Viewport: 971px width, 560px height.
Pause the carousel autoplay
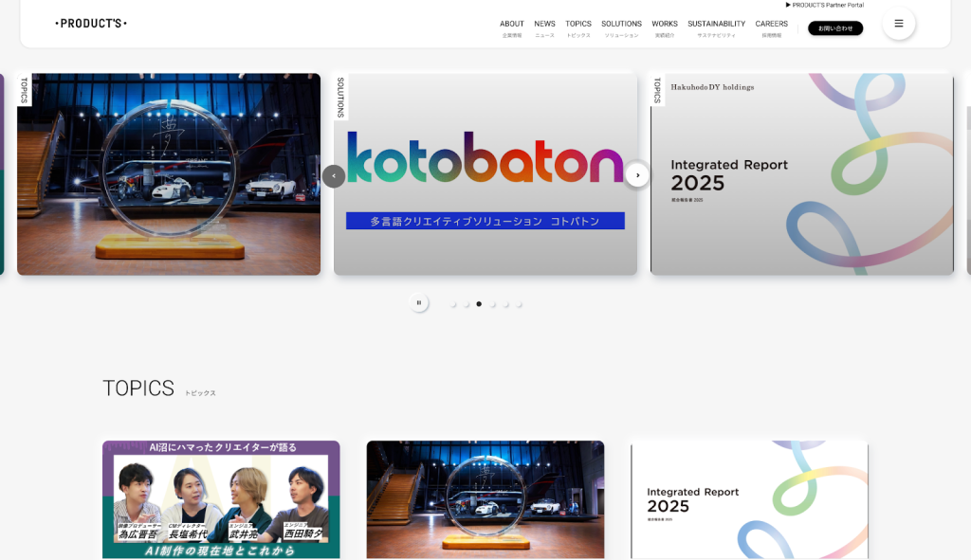pyautogui.click(x=418, y=303)
